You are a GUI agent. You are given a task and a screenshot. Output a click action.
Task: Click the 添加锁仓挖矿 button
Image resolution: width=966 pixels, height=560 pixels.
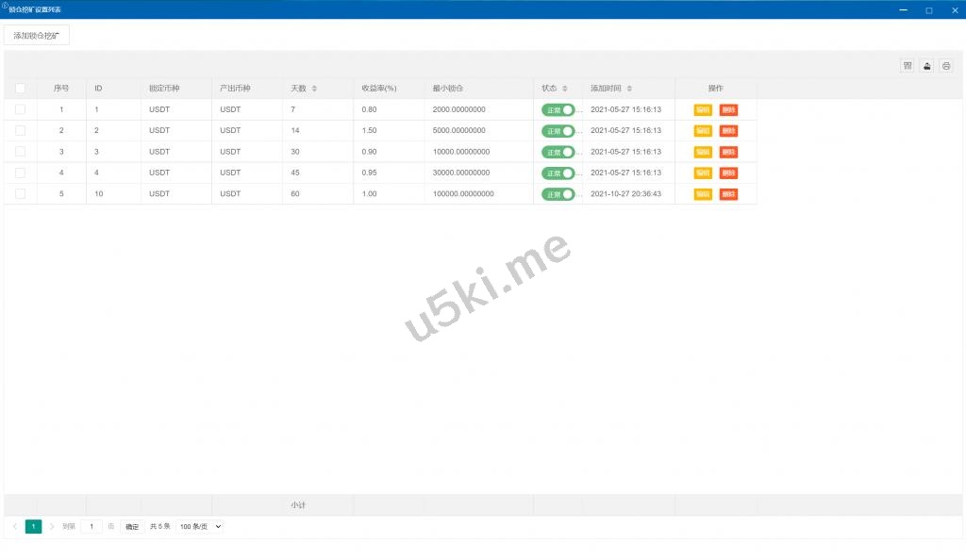tap(37, 36)
